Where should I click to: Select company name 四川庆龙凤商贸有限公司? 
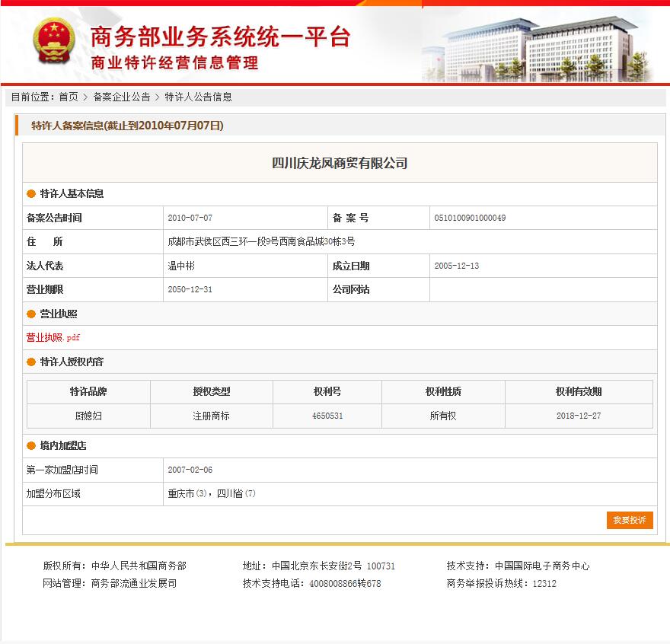pos(340,163)
